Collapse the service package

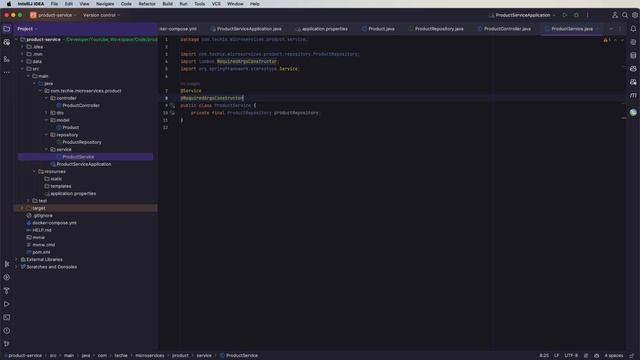point(46,150)
